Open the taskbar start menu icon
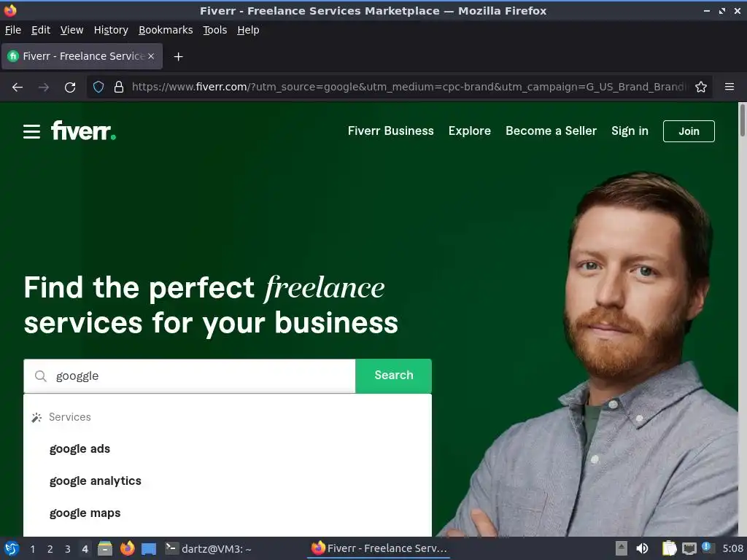747x560 pixels. pos(12,548)
